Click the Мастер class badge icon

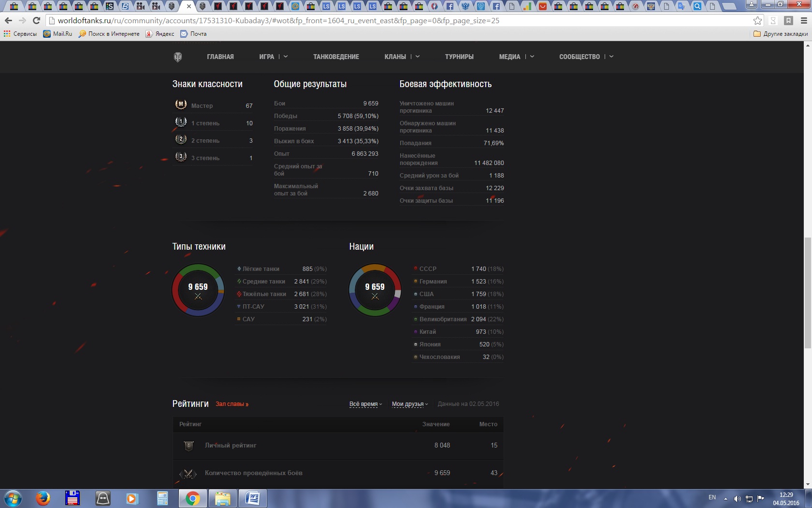pos(181,105)
